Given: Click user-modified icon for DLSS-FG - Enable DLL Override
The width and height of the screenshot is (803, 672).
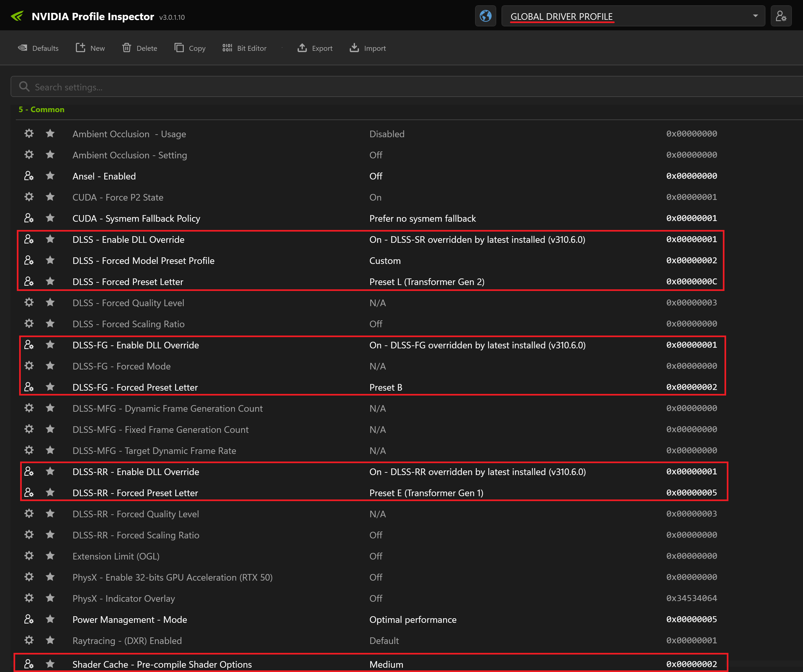Looking at the screenshot, I should pyautogui.click(x=29, y=345).
